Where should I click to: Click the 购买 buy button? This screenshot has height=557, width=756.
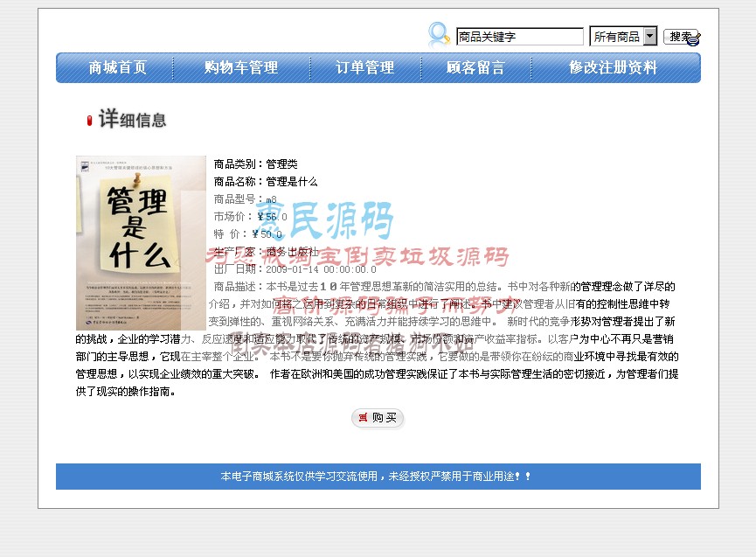pos(378,418)
